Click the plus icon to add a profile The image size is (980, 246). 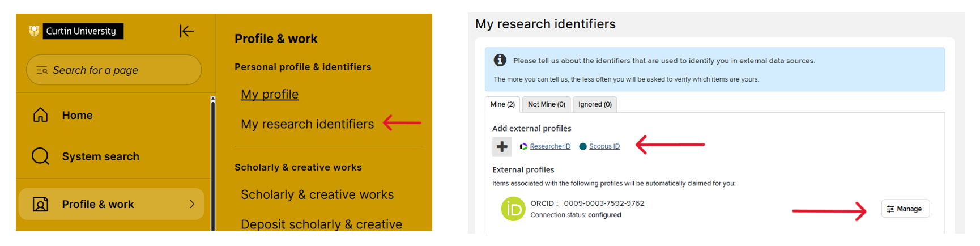pyautogui.click(x=502, y=147)
